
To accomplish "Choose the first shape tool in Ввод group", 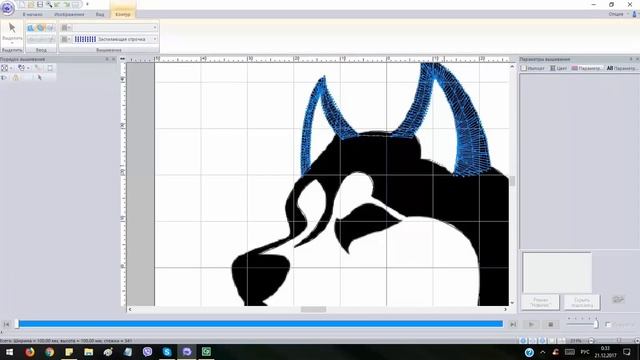I will pos(31,28).
